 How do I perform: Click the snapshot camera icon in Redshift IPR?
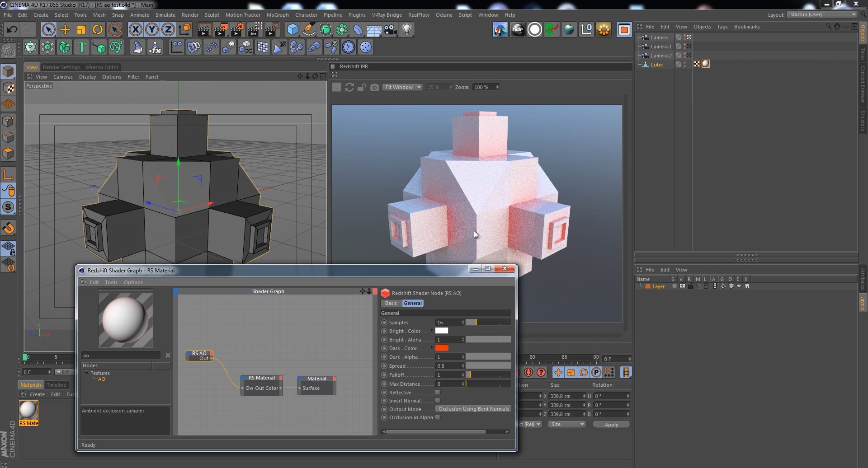(374, 87)
